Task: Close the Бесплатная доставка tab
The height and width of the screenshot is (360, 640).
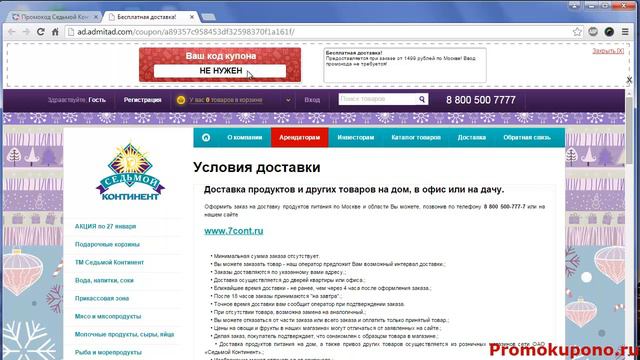Action: 192,17
